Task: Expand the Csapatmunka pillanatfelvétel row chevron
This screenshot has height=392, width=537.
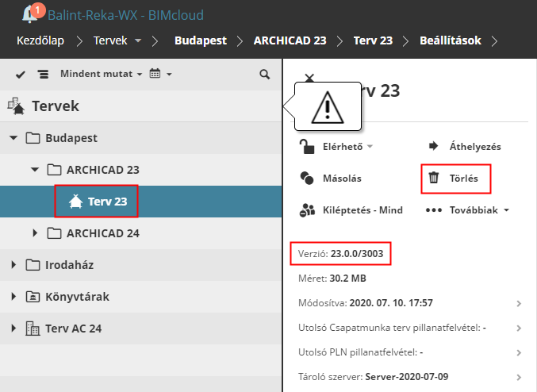Action: coord(519,329)
